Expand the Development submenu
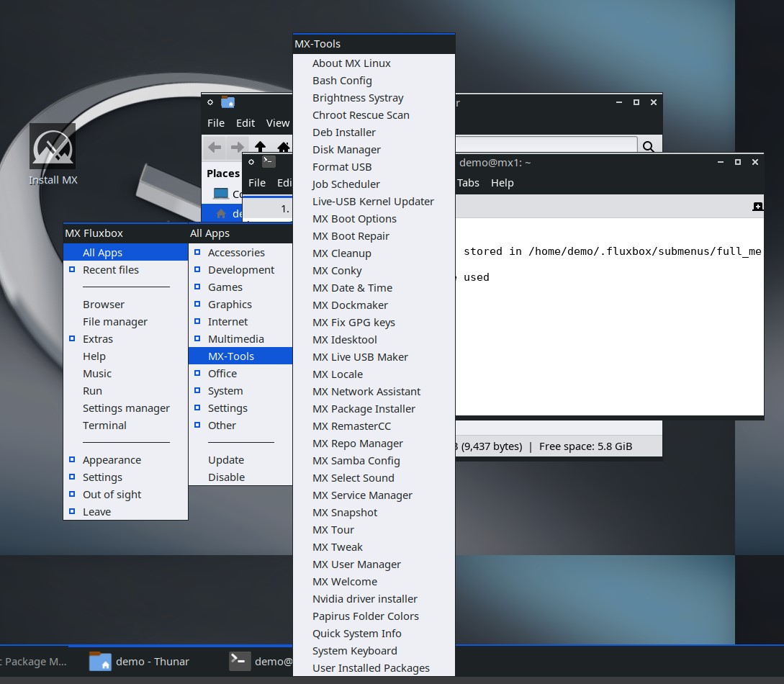The height and width of the screenshot is (684, 784). click(x=240, y=270)
